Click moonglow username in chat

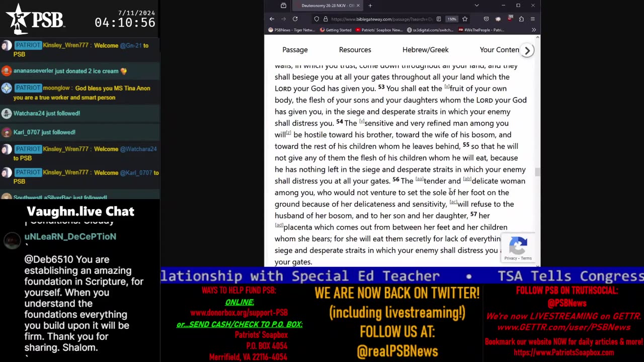(56, 88)
